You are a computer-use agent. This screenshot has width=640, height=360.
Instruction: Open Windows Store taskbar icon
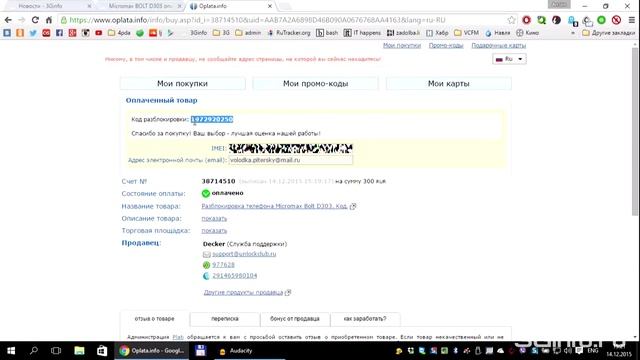102,351
